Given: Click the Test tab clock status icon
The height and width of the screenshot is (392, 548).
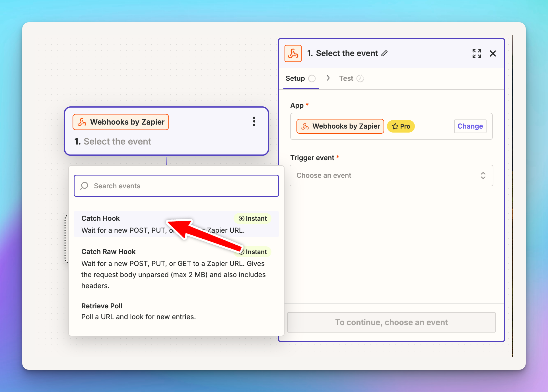Looking at the screenshot, I should 360,79.
